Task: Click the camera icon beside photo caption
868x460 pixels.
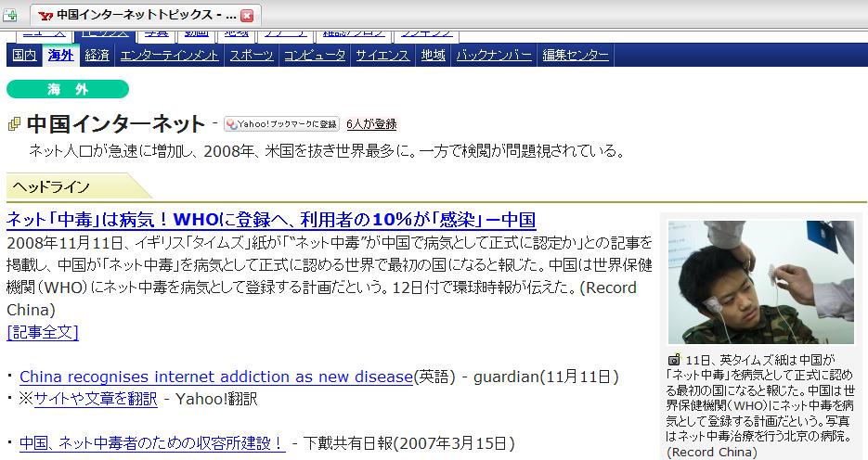Action: 674,360
